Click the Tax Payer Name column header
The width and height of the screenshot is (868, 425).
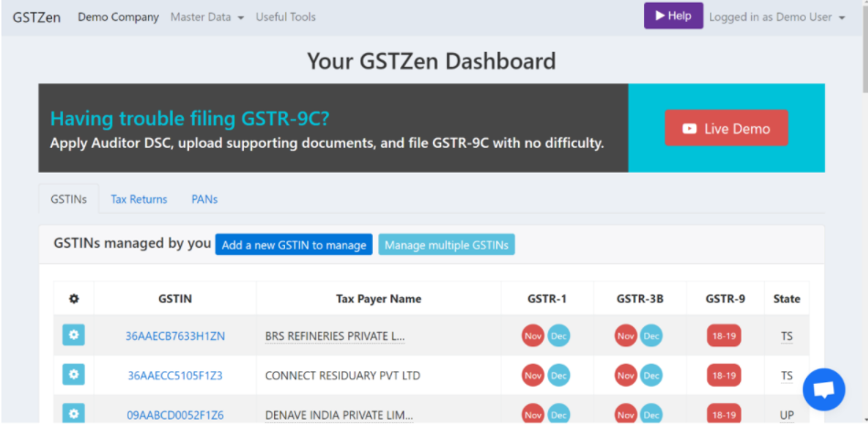coord(378,299)
